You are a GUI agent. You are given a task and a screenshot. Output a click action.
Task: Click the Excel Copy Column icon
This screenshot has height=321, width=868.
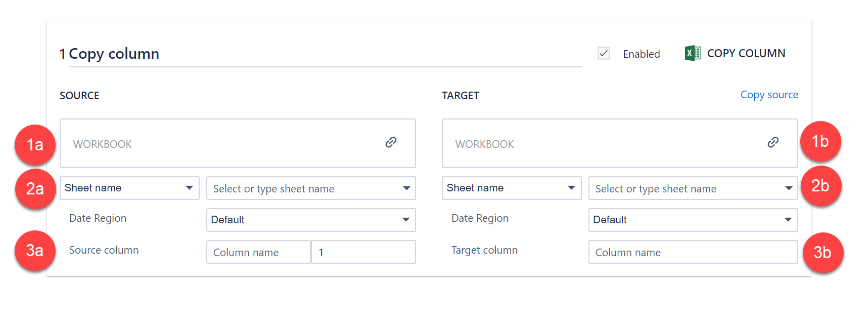pyautogui.click(x=693, y=53)
